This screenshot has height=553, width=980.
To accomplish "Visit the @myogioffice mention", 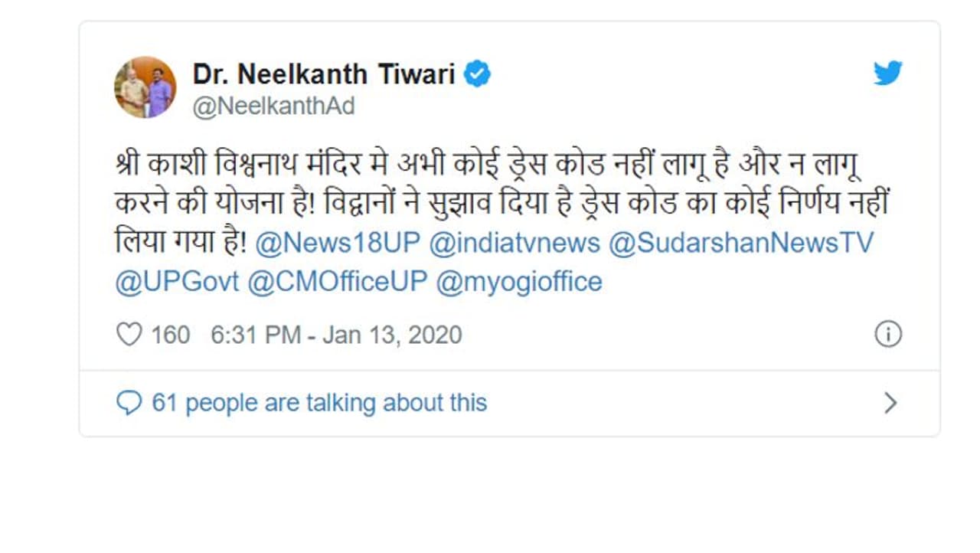I will (519, 281).
